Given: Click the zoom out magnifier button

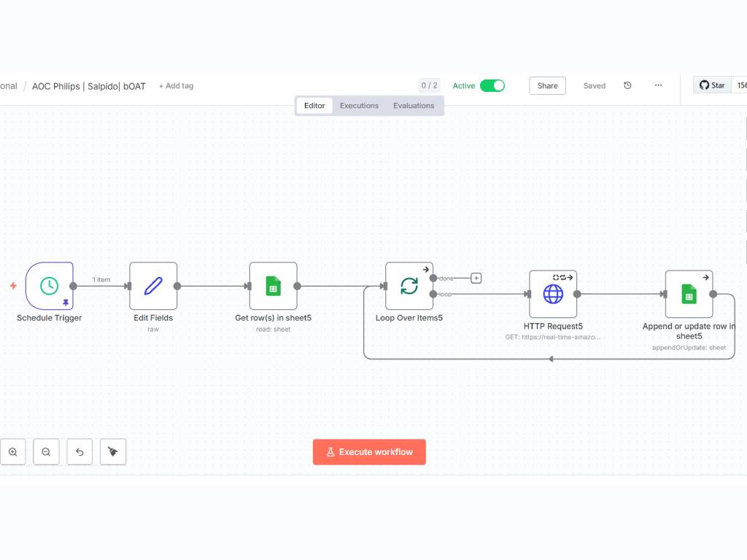Looking at the screenshot, I should pyautogui.click(x=46, y=452).
